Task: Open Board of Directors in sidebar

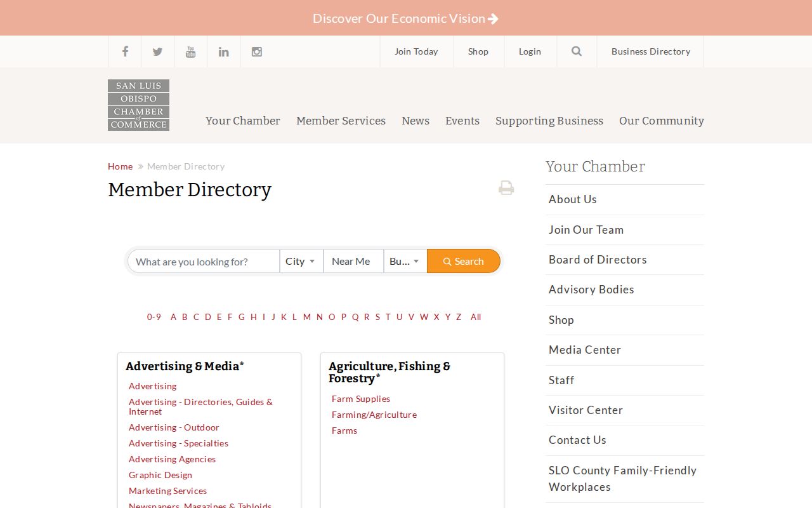Action: [x=625, y=260]
